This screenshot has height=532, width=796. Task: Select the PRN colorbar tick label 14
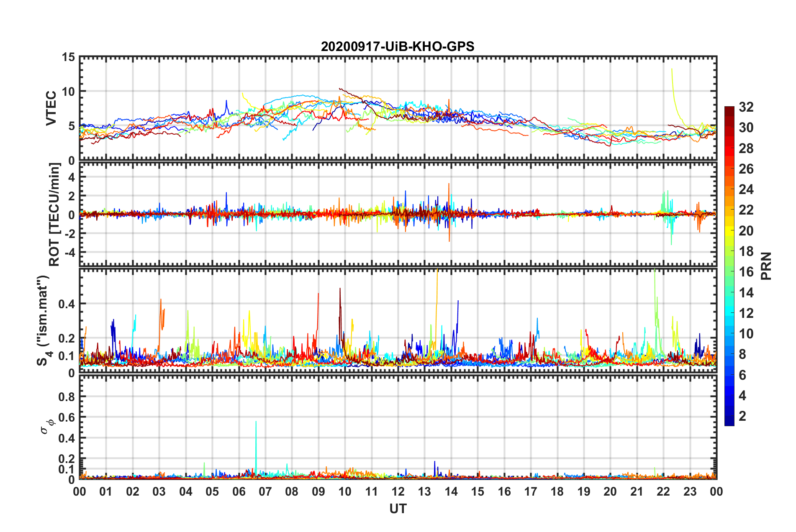click(746, 293)
